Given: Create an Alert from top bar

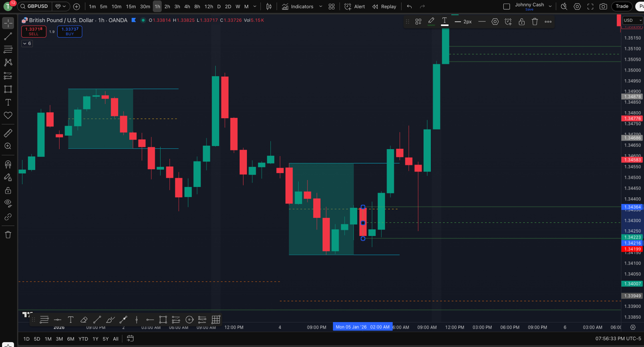Looking at the screenshot, I should click(x=354, y=7).
